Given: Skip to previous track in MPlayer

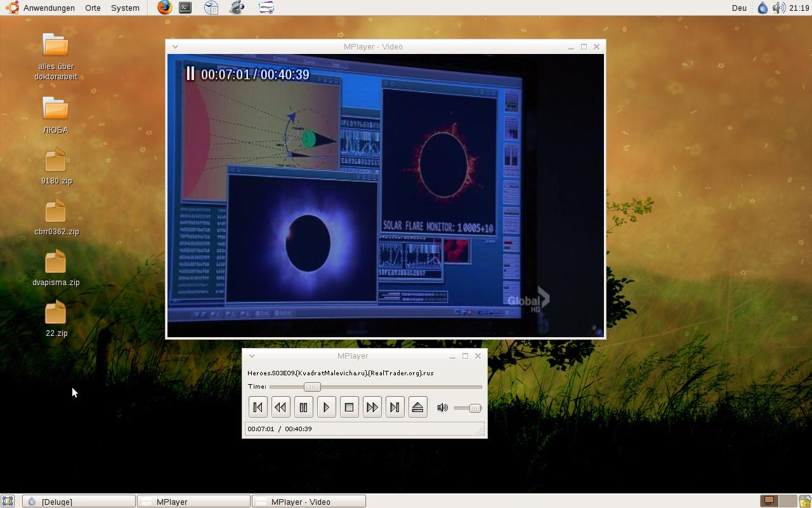Looking at the screenshot, I should (258, 408).
